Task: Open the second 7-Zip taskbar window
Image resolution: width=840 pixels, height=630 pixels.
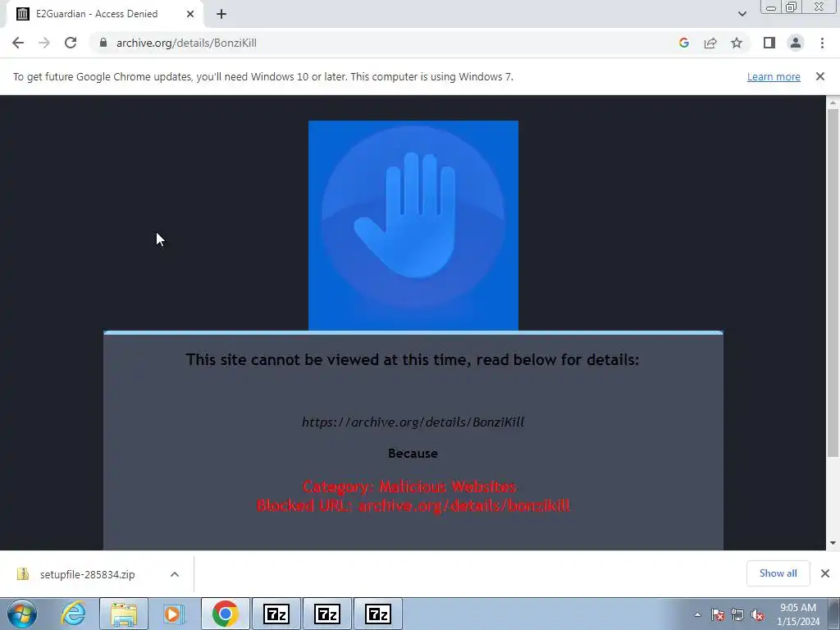Action: tap(327, 614)
